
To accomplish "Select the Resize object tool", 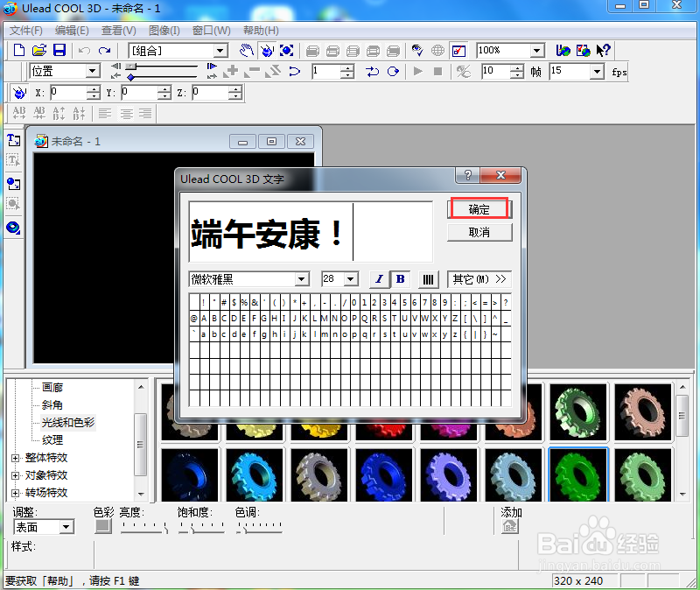I will (287, 51).
